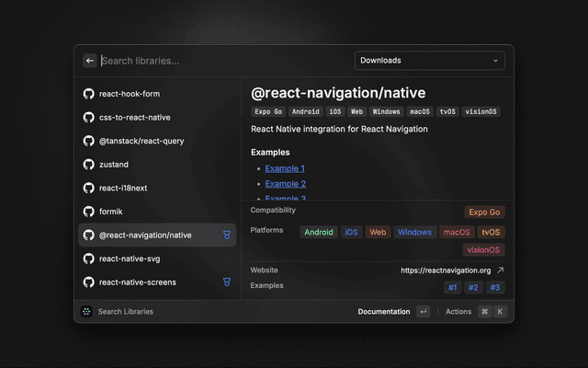Screen dimensions: 588x368
Task: Click the Android platform tag
Action: pos(319,233)
